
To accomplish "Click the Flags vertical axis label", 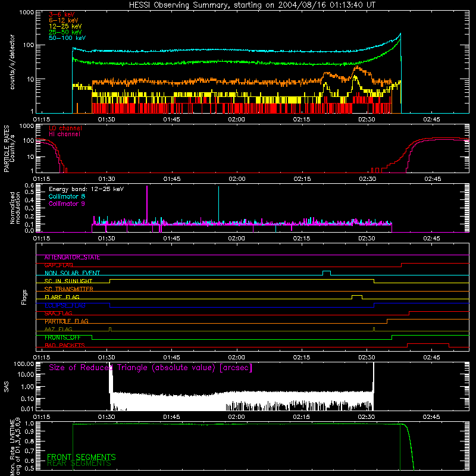I will [24, 297].
